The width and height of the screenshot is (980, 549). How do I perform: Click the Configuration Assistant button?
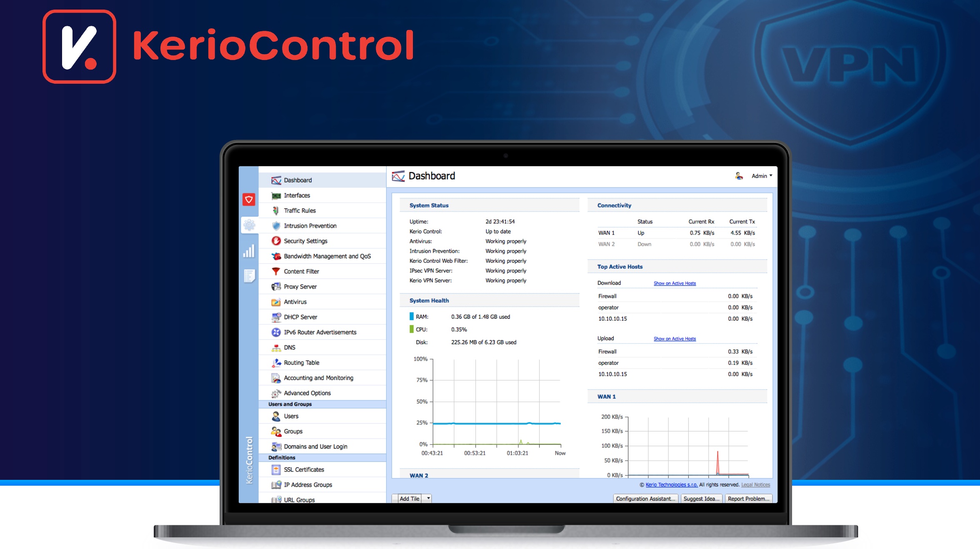[x=643, y=499]
